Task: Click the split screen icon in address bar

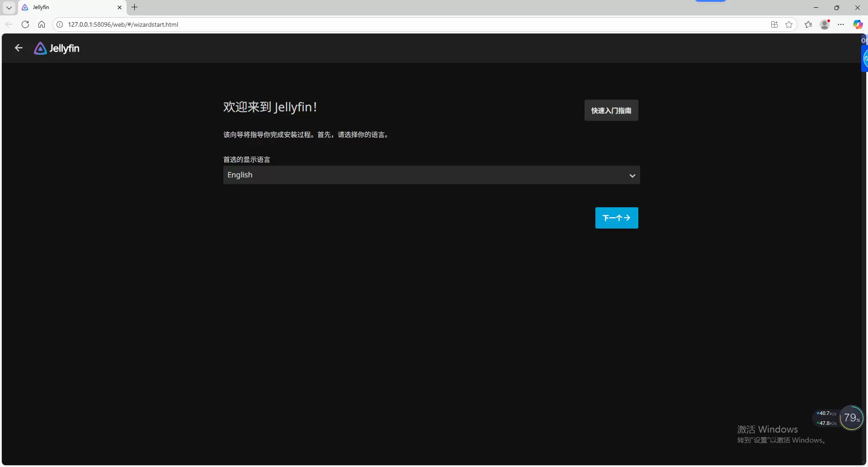Action: pos(774,24)
